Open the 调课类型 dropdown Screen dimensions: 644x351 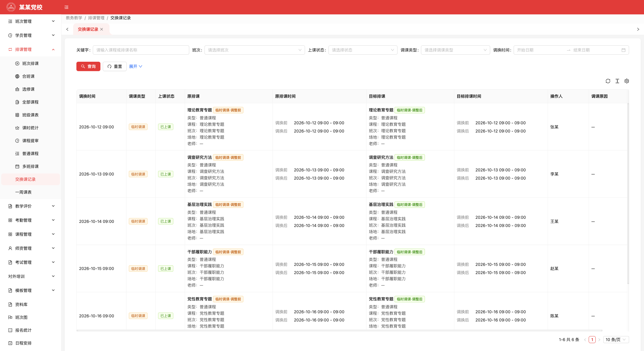[455, 50]
